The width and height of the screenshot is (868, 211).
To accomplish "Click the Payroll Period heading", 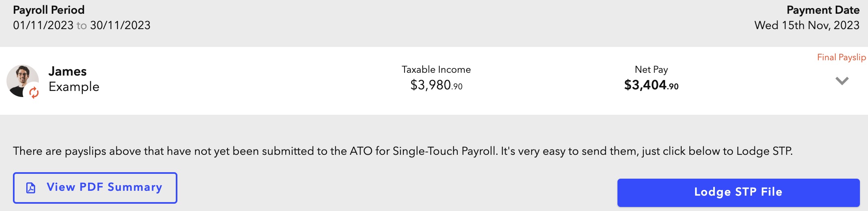I will click(49, 10).
